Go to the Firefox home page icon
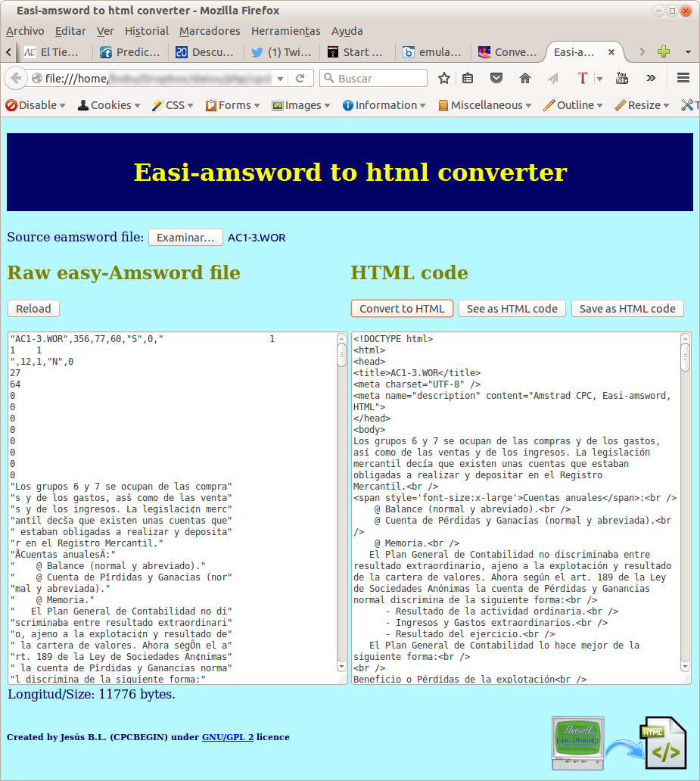Image resolution: width=700 pixels, height=781 pixels. coord(525,78)
